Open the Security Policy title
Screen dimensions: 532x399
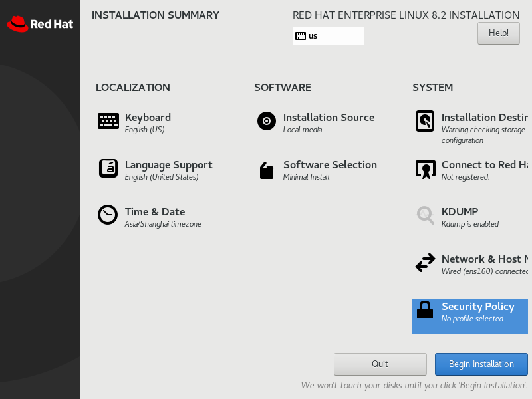pyautogui.click(x=478, y=307)
